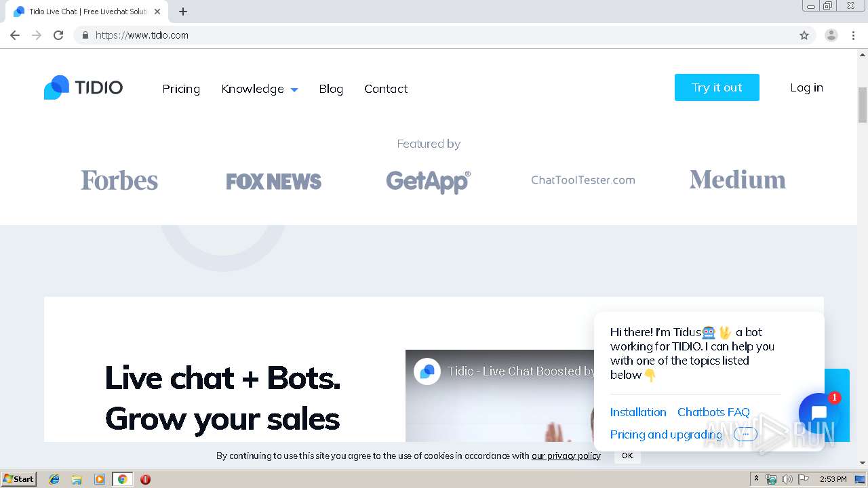This screenshot has width=868, height=488.
Task: Go to the Blog page
Action: (331, 89)
